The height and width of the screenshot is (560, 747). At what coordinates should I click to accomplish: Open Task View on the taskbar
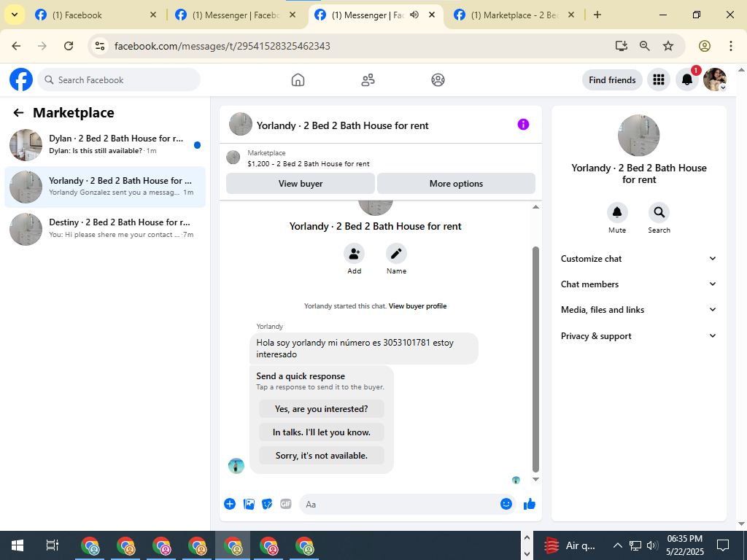pos(52,545)
